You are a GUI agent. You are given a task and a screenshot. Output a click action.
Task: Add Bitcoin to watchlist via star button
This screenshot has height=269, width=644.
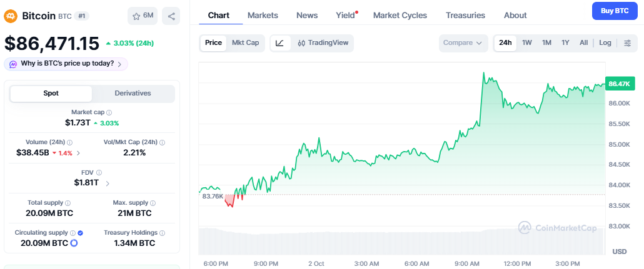tap(143, 16)
